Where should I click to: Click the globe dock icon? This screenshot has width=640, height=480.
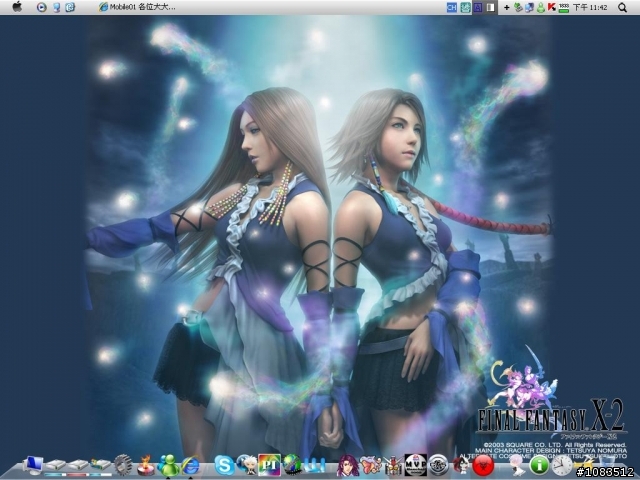[292, 465]
